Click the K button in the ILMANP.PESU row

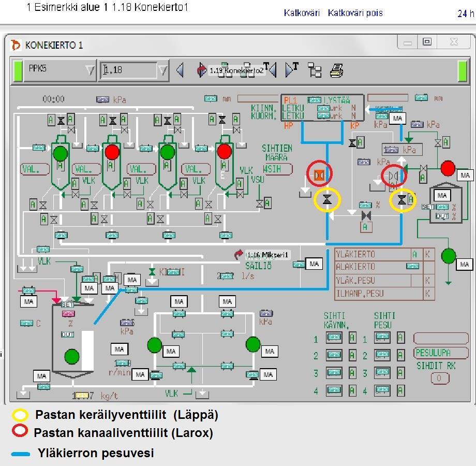pyautogui.click(x=427, y=294)
